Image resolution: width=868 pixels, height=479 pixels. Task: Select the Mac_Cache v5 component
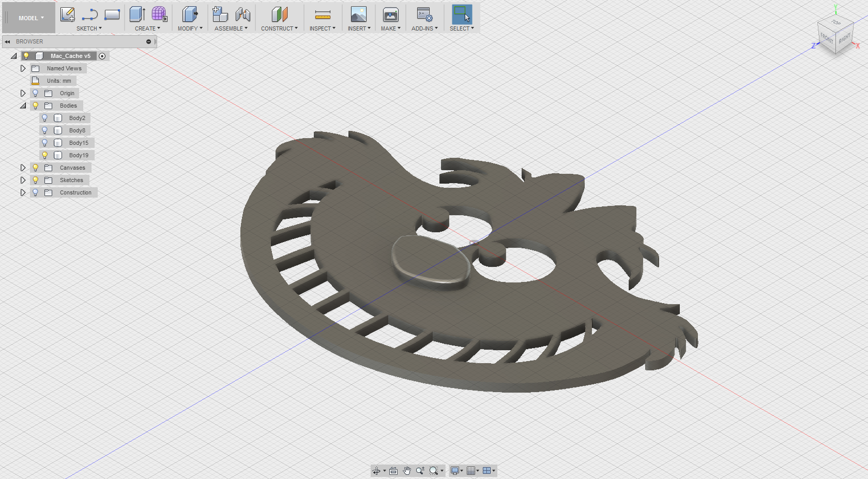(x=70, y=56)
